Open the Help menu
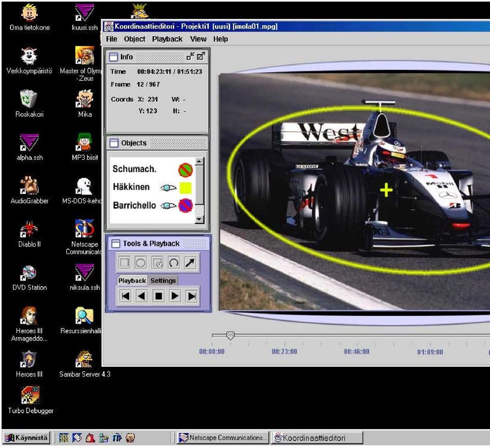Viewport: 490px width, 448px height. 220,39
